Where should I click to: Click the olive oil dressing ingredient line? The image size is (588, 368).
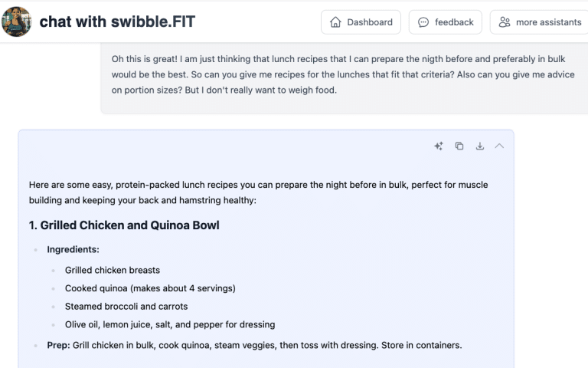[x=170, y=324]
